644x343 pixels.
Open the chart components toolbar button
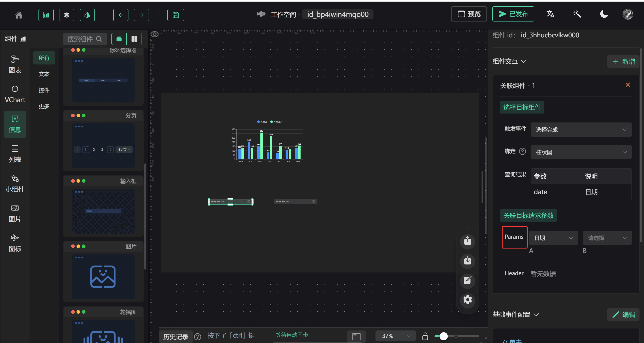pyautogui.click(x=46, y=15)
